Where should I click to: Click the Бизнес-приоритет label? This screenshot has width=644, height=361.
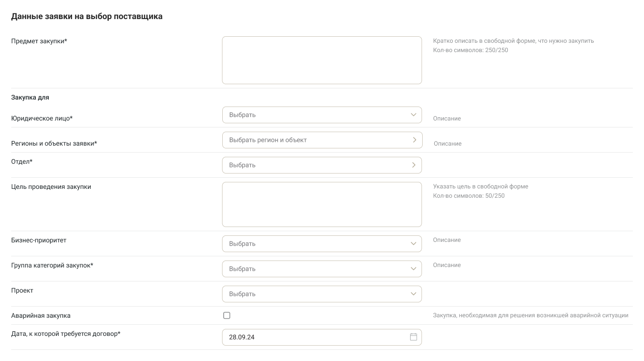point(39,240)
